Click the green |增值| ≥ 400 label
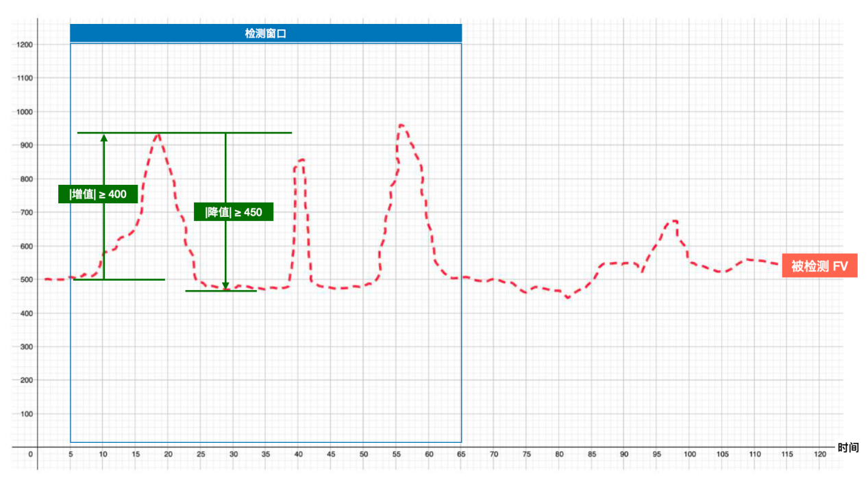Image resolution: width=868 pixels, height=488 pixels. click(x=98, y=194)
